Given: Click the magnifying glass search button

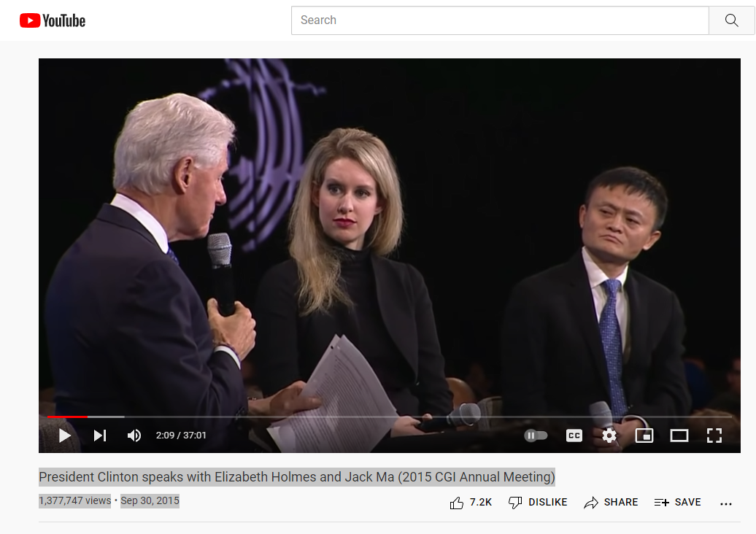Looking at the screenshot, I should tap(731, 20).
